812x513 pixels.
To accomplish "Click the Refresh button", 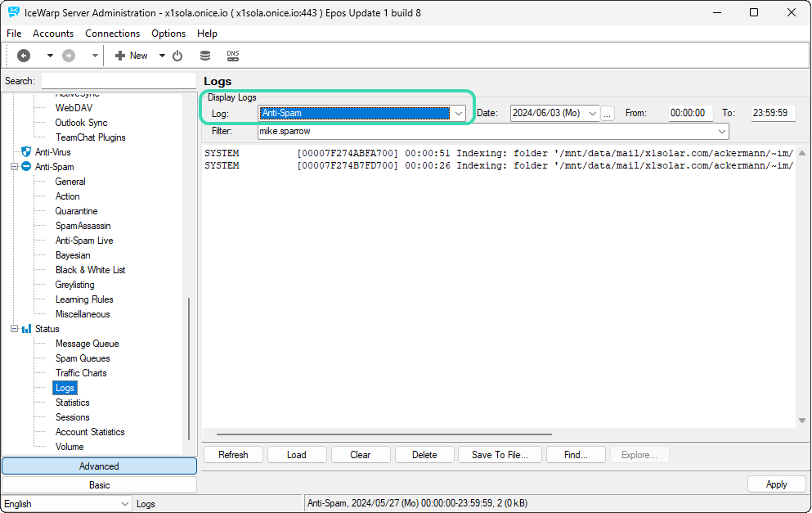I will pyautogui.click(x=233, y=455).
